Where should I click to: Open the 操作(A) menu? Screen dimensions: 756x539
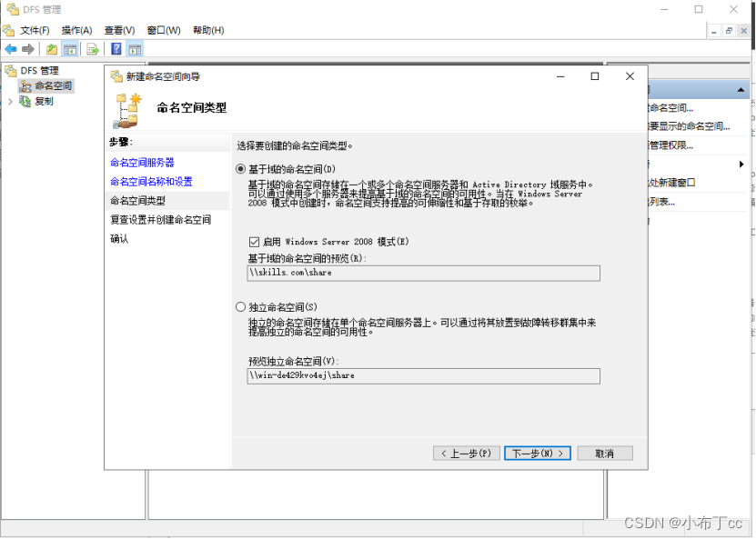(x=76, y=30)
